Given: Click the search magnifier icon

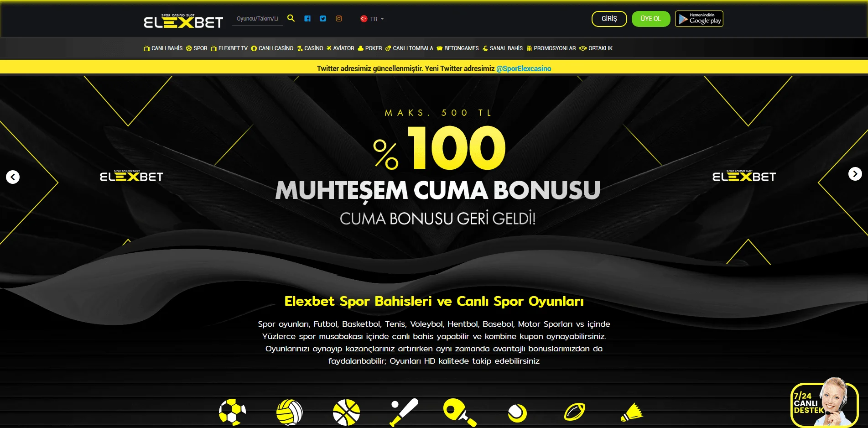Looking at the screenshot, I should click(291, 18).
